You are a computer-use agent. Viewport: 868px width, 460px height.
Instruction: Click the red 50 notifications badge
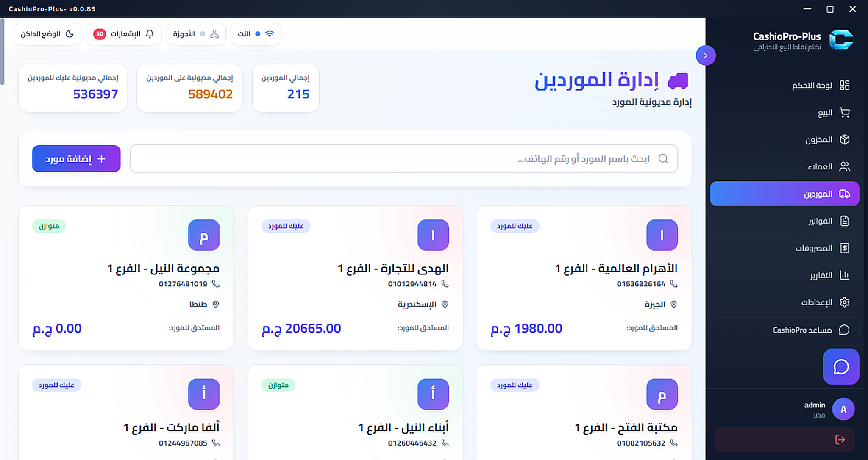100,34
